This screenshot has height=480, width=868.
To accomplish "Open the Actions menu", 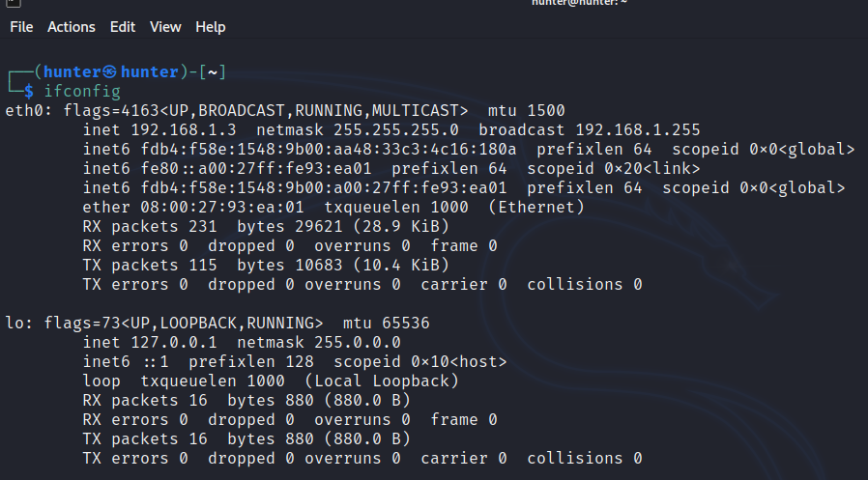I will (x=71, y=27).
